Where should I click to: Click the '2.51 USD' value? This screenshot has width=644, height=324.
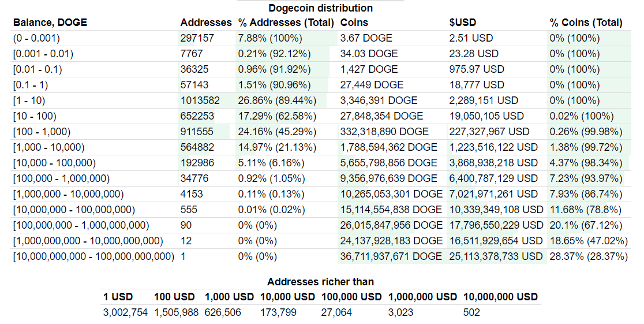pyautogui.click(x=471, y=38)
